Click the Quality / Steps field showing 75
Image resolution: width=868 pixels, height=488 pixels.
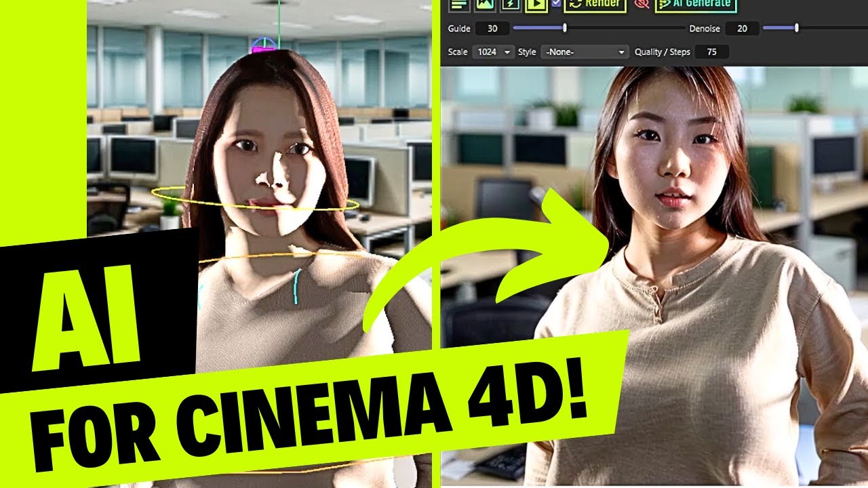point(711,52)
